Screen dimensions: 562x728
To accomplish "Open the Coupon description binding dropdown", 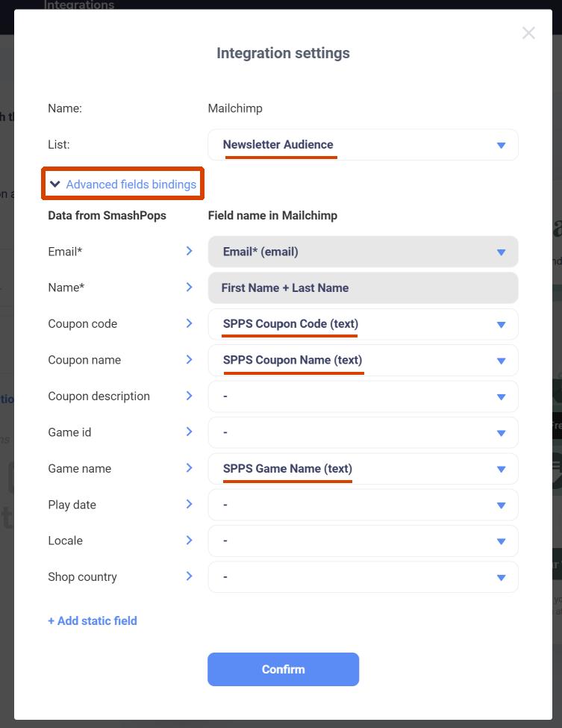I will click(363, 396).
